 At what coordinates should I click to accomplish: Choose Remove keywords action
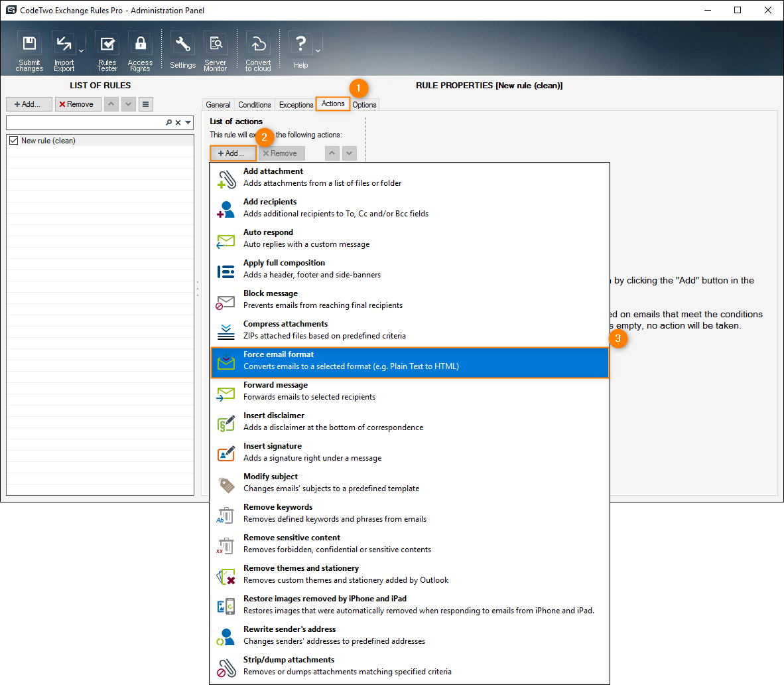click(x=409, y=513)
